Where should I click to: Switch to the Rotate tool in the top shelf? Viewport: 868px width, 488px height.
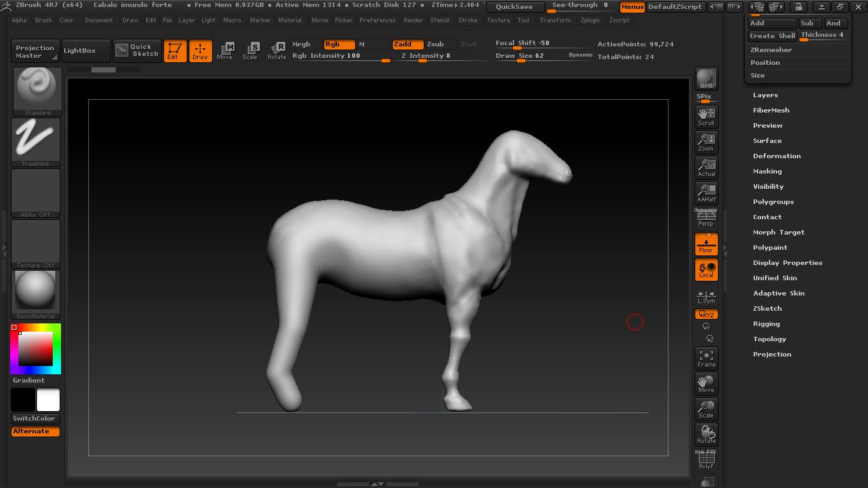tap(276, 51)
